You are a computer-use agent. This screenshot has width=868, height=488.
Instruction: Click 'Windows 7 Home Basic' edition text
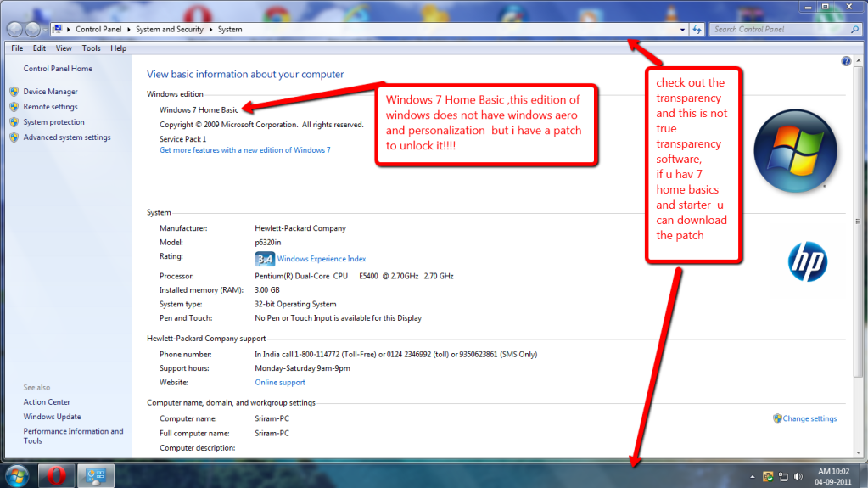[x=199, y=109]
